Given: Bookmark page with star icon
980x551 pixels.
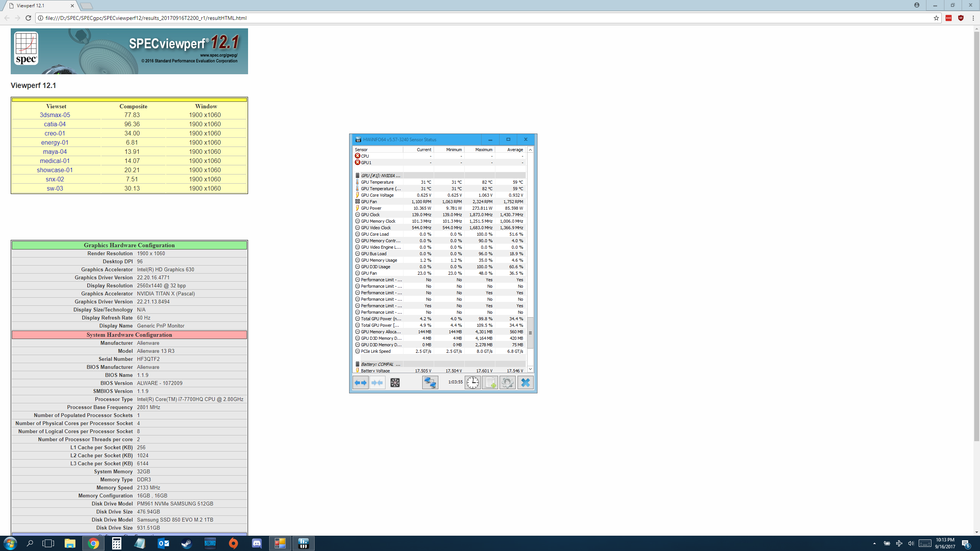Looking at the screenshot, I should [936, 18].
